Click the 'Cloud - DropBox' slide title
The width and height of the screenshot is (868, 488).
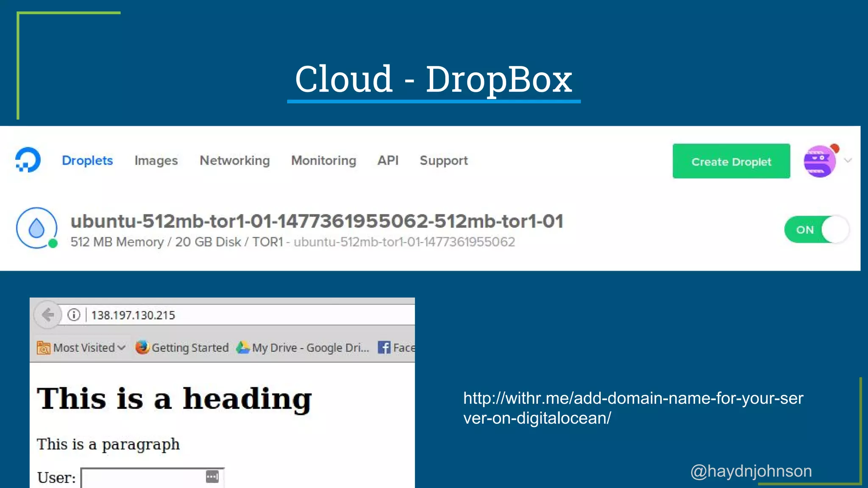coord(434,79)
